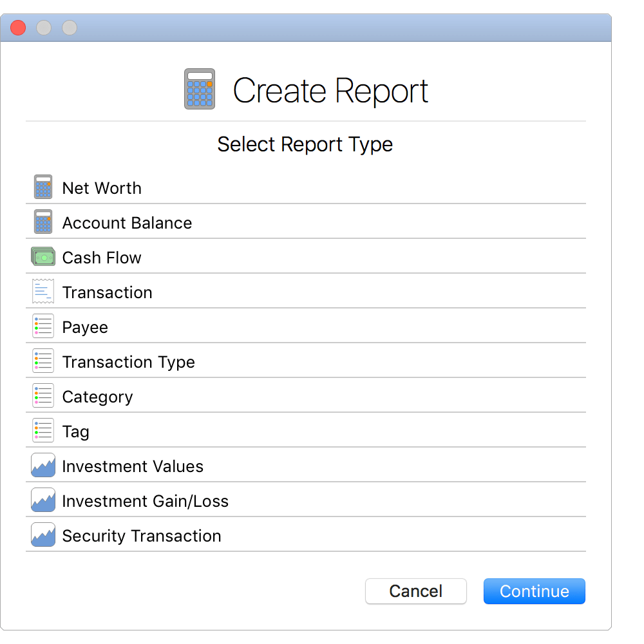Image resolution: width=644 pixels, height=644 pixels.
Task: Click the yellow minimize window button
Action: pos(43,28)
